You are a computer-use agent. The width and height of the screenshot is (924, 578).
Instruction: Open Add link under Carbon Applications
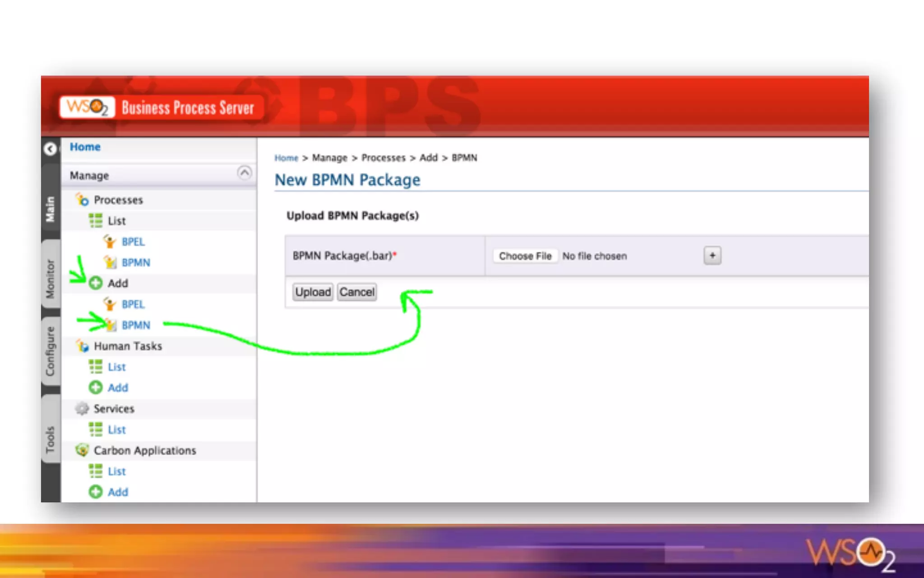tap(118, 492)
